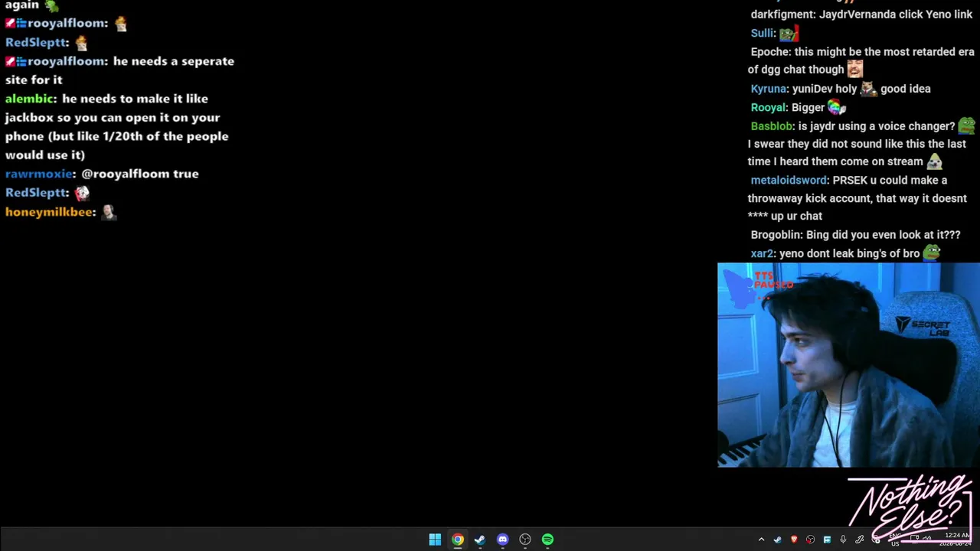Select the username xar2 in chat
This screenshot has height=551, width=980.
(761, 253)
